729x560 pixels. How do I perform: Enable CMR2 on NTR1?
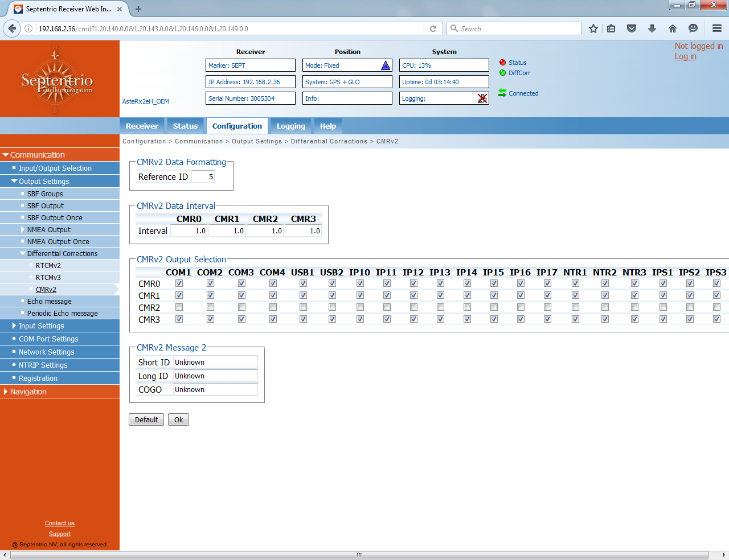pos(575,307)
